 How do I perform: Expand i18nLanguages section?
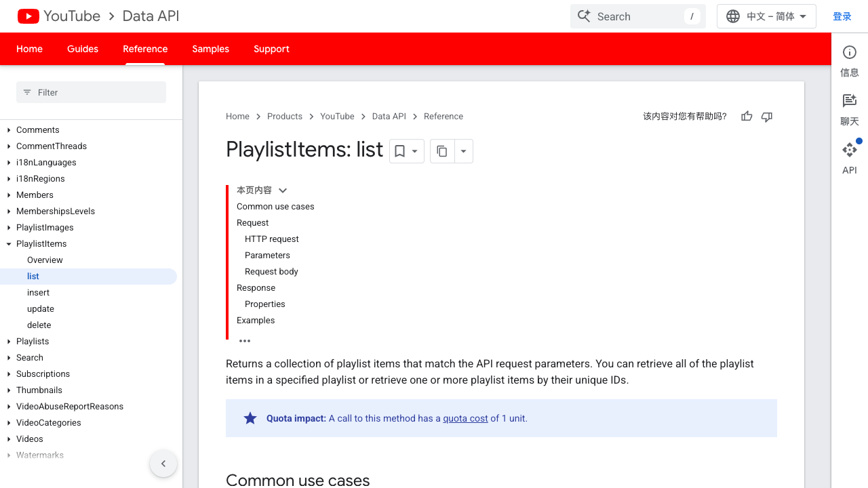(x=9, y=163)
